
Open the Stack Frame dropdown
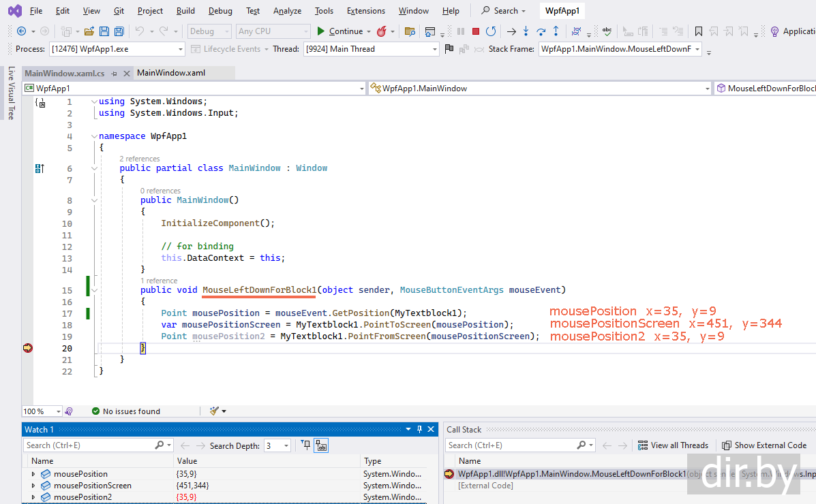pos(620,49)
